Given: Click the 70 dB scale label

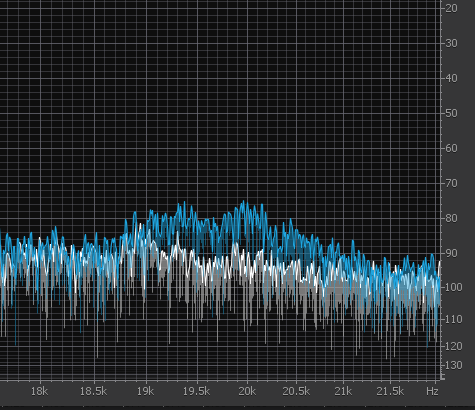Looking at the screenshot, I should (451, 183).
